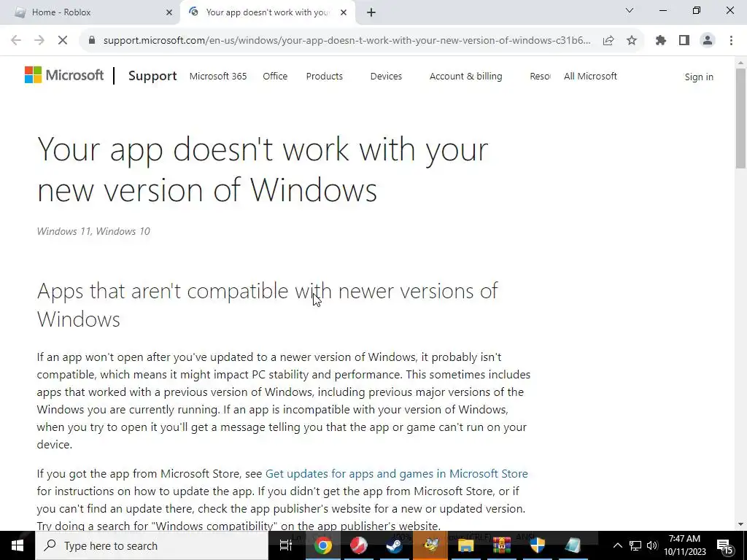Image resolution: width=747 pixels, height=560 pixels.
Task: Open File Explorer from the taskbar
Action: [465, 545]
